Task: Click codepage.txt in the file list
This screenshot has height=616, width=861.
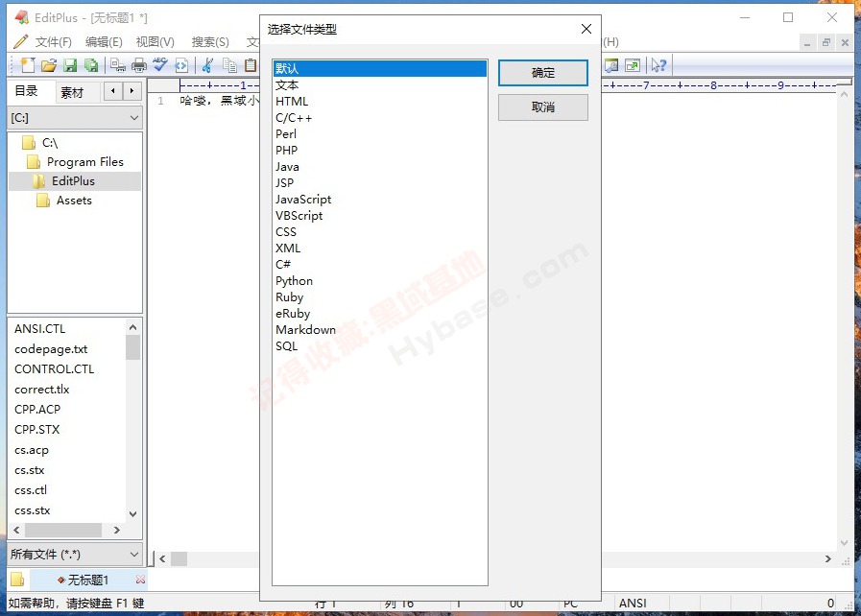Action: coord(51,349)
